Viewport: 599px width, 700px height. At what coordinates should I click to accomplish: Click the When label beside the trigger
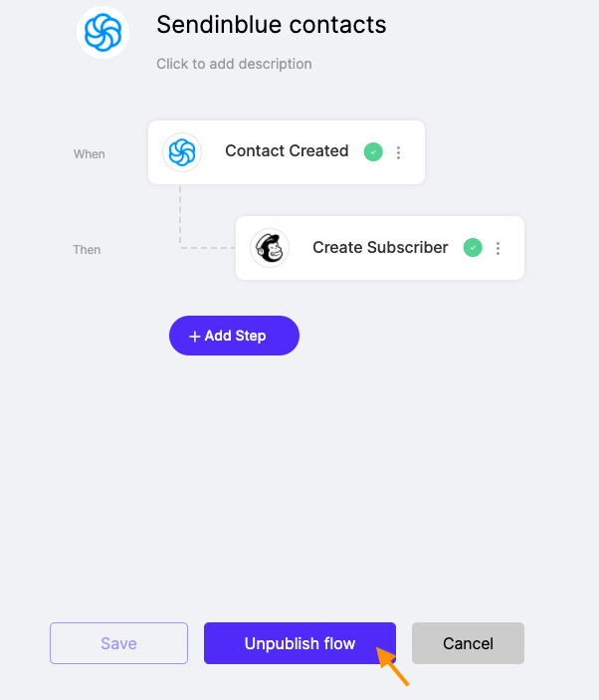(90, 154)
